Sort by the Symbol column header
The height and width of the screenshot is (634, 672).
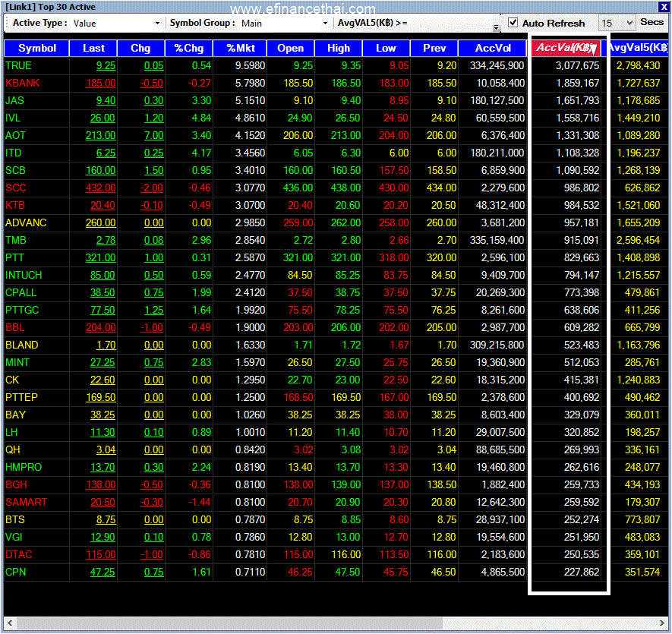(37, 48)
